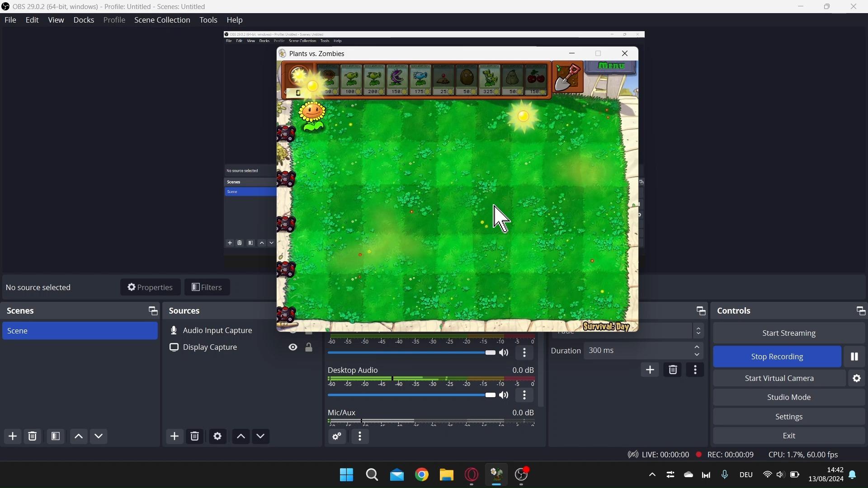The height and width of the screenshot is (488, 868).
Task: Open upper audio channel options three dots
Action: pos(525,353)
